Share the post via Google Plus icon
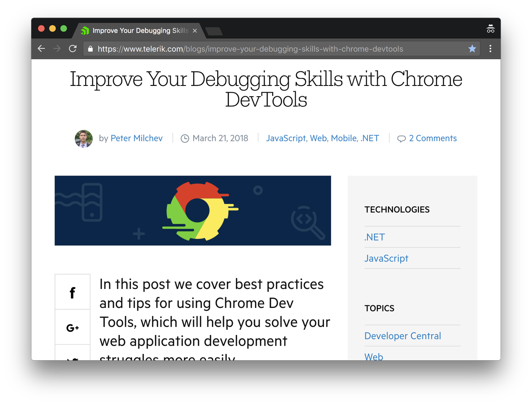 pyautogui.click(x=72, y=327)
